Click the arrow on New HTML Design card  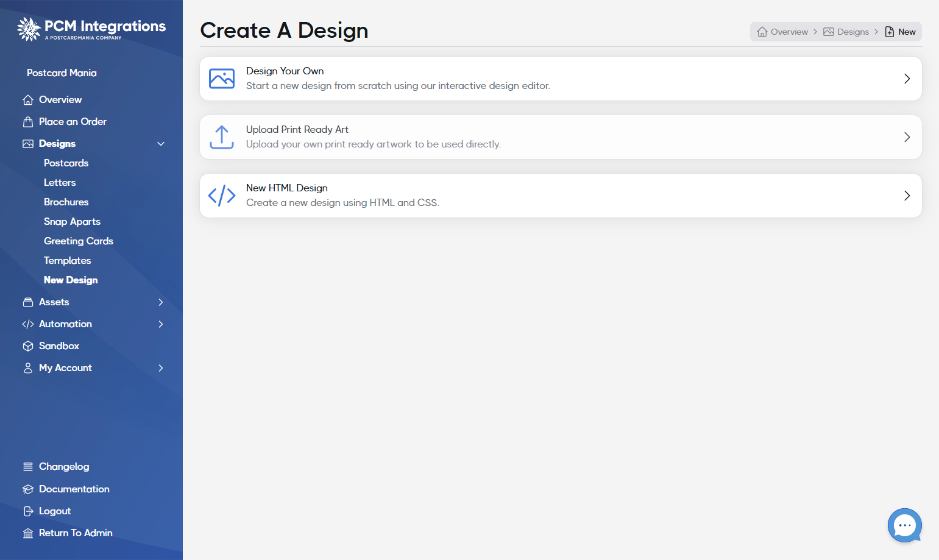click(x=907, y=196)
